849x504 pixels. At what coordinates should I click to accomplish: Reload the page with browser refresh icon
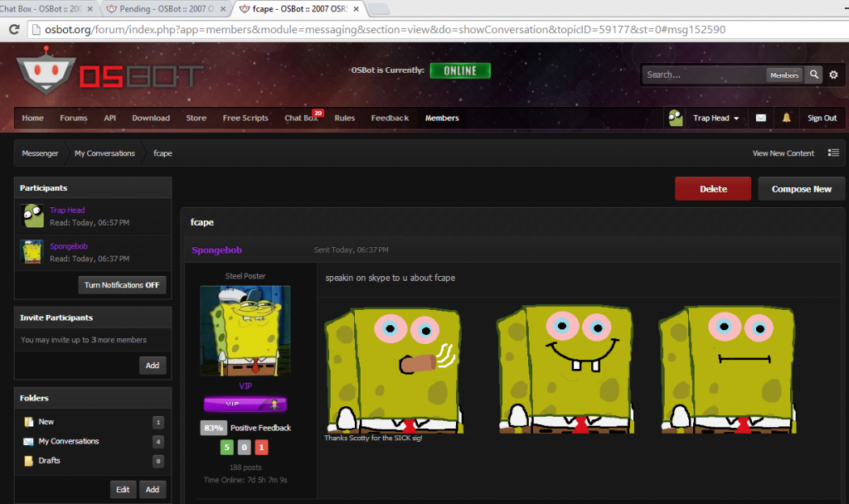click(x=14, y=30)
